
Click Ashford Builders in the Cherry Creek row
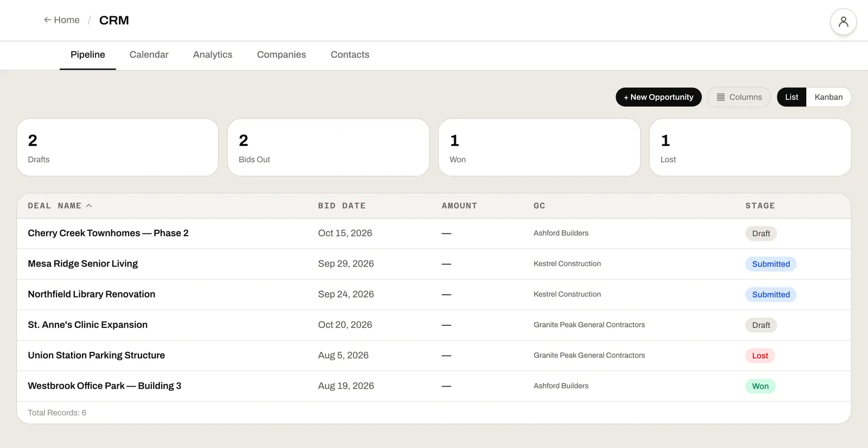click(x=561, y=234)
